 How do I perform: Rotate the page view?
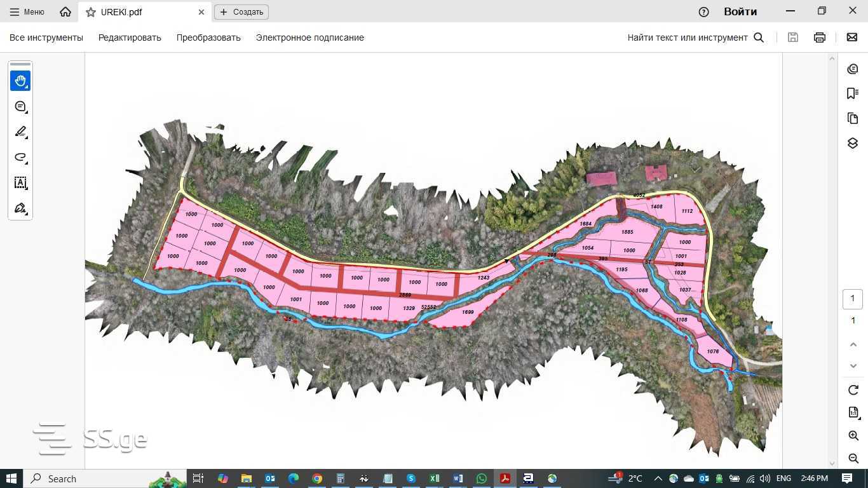click(853, 390)
